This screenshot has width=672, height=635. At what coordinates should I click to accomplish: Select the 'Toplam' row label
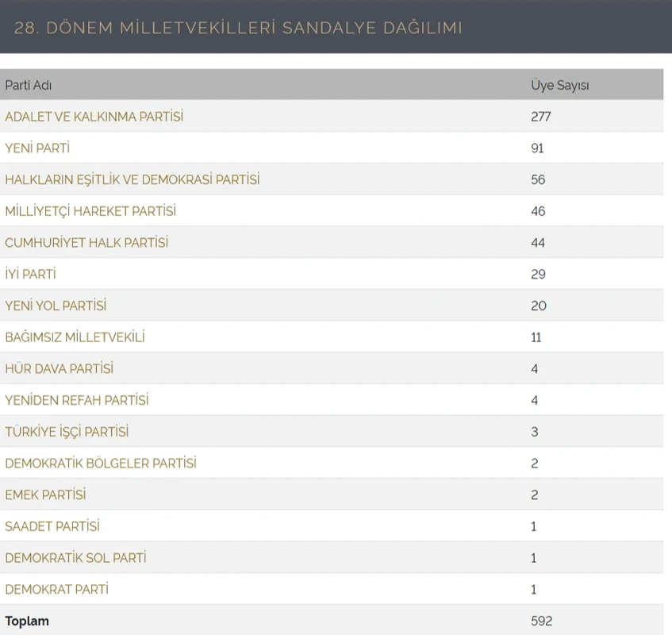pos(26,621)
